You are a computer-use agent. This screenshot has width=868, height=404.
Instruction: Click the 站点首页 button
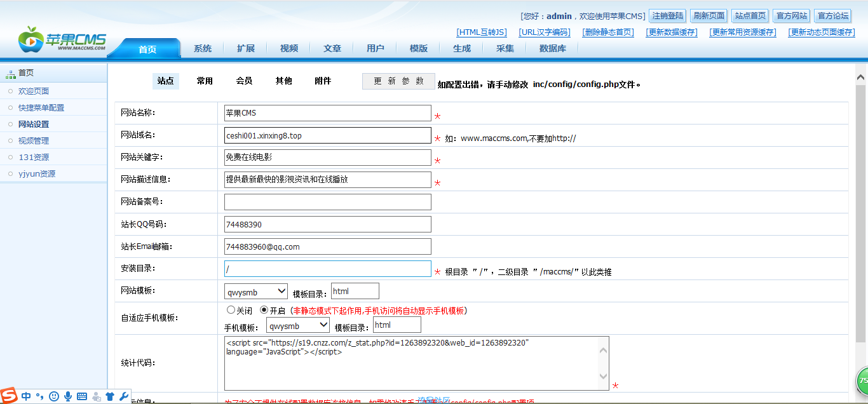click(x=750, y=16)
